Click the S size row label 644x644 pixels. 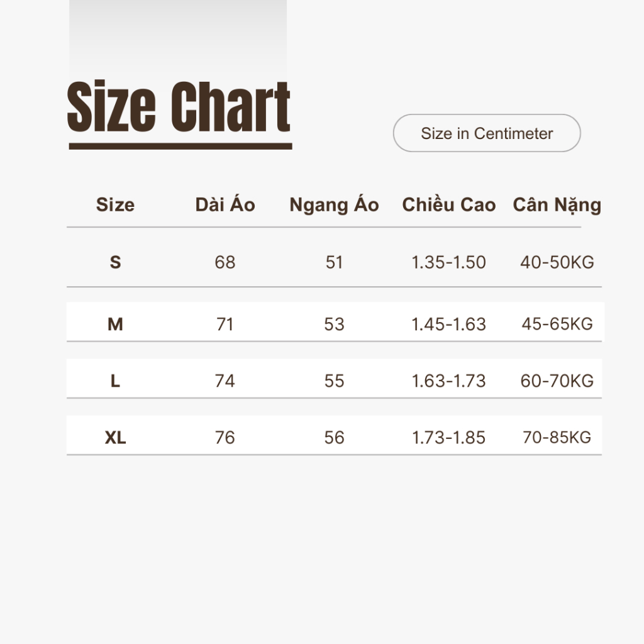click(x=115, y=262)
